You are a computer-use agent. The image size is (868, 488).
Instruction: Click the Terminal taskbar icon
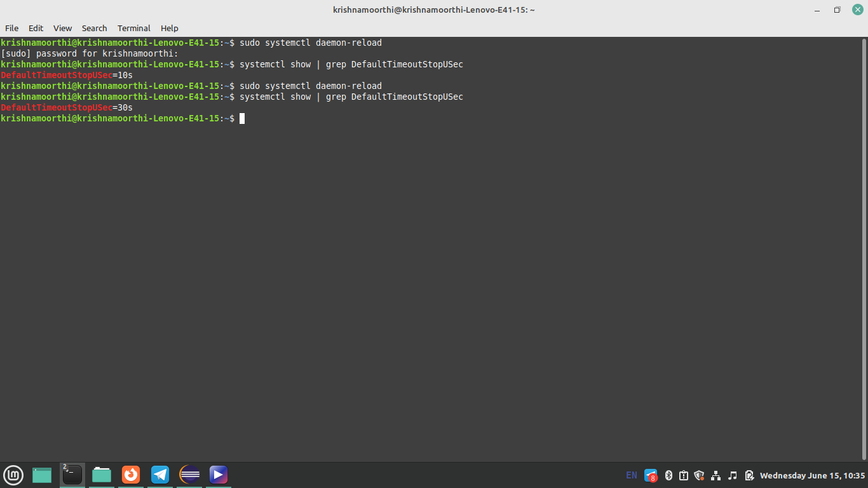point(72,475)
